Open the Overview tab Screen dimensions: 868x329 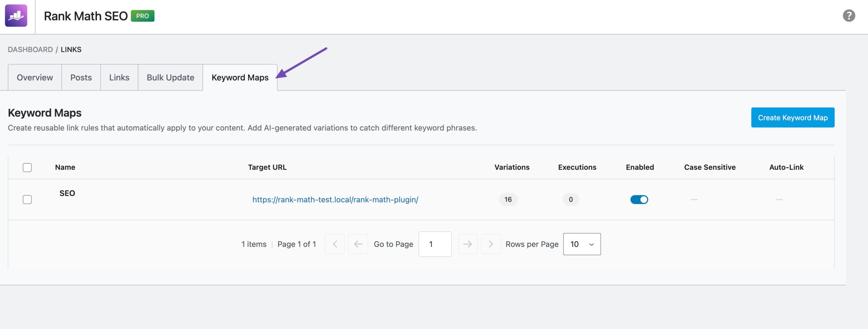[34, 77]
